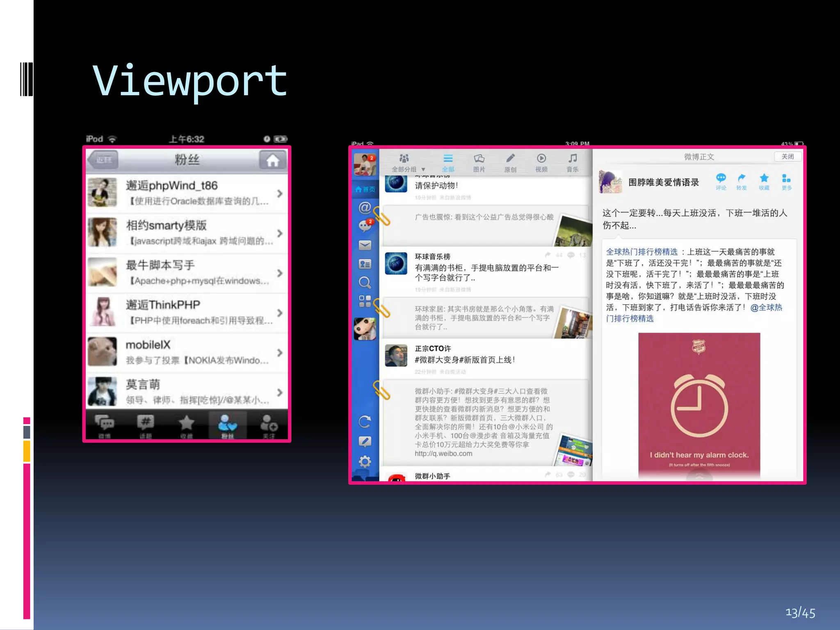840x630 pixels.
Task: Tap the back button in the iPod 粉丝 header
Action: click(103, 160)
